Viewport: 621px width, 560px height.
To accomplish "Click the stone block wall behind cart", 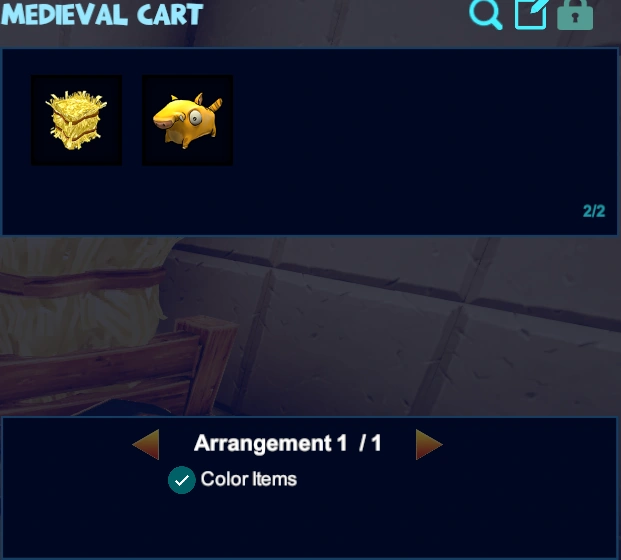I will pyautogui.click(x=416, y=329).
